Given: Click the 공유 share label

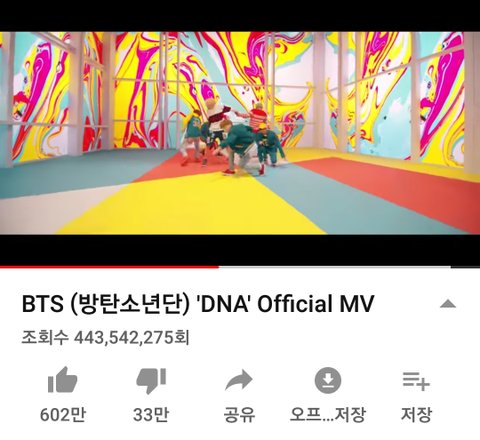Looking at the screenshot, I should point(239,415).
